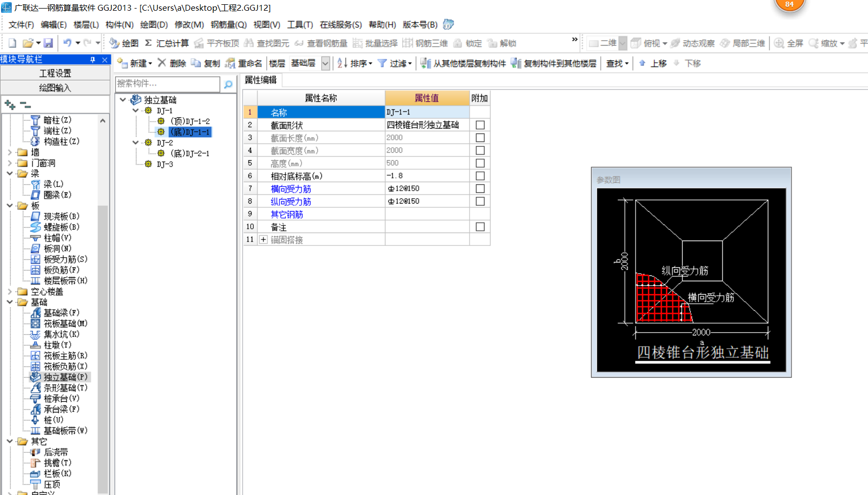The height and width of the screenshot is (495, 868).
Task: Open the 基础层 floor dropdown
Action: point(325,63)
